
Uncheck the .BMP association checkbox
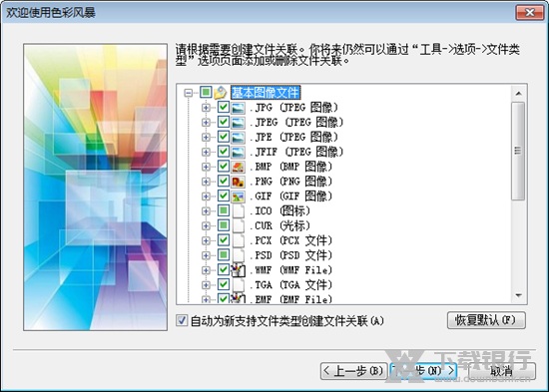coord(224,166)
